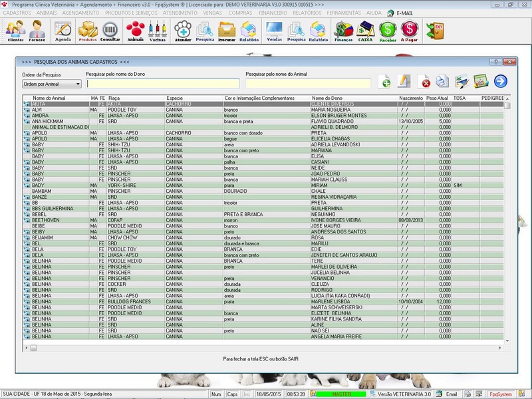Click the red A Pagar dollar icon

pyautogui.click(x=409, y=31)
